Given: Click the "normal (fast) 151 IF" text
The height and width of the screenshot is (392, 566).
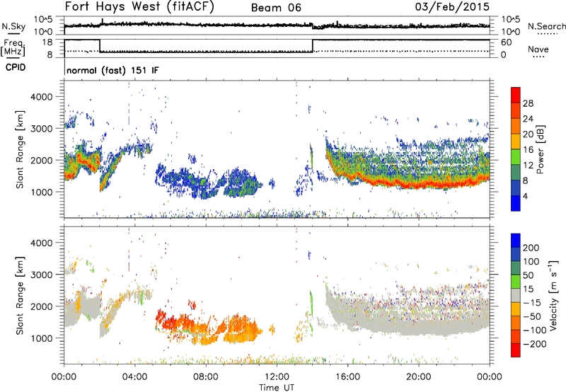Looking at the screenshot, I should pos(112,70).
